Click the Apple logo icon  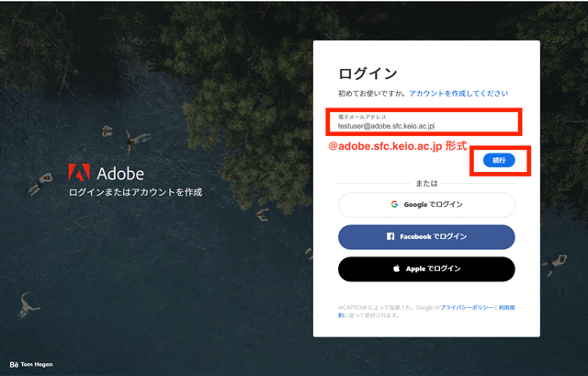397,268
